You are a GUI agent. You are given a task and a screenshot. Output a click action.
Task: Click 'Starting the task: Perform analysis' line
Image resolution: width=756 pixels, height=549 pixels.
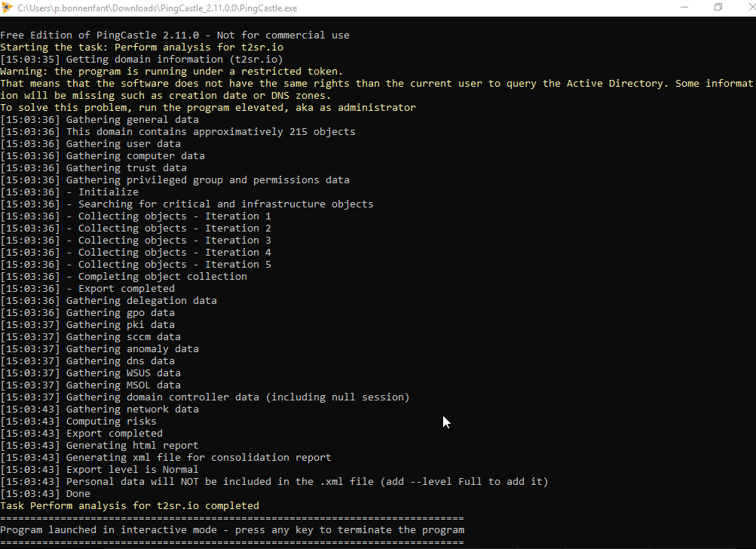tap(142, 48)
